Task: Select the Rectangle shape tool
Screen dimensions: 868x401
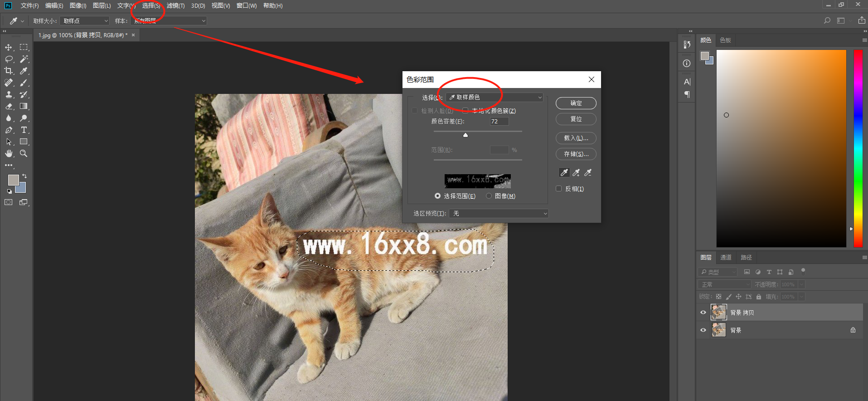Action: [x=24, y=142]
